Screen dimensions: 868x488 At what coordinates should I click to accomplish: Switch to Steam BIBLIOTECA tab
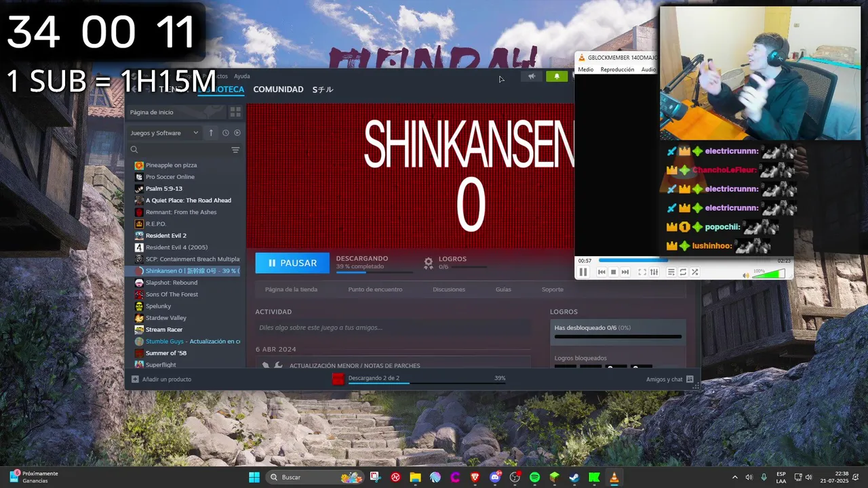coord(221,89)
